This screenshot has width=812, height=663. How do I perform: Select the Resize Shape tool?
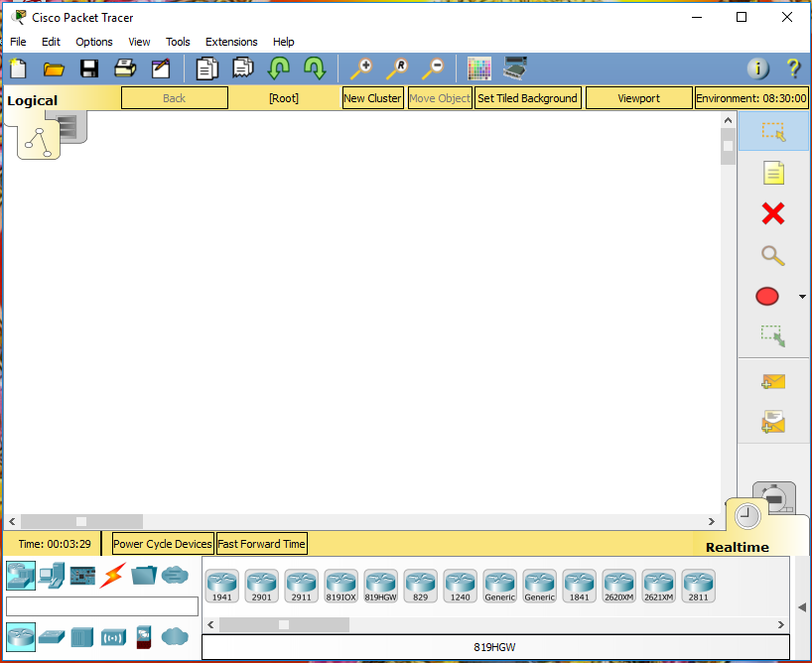[x=772, y=335]
